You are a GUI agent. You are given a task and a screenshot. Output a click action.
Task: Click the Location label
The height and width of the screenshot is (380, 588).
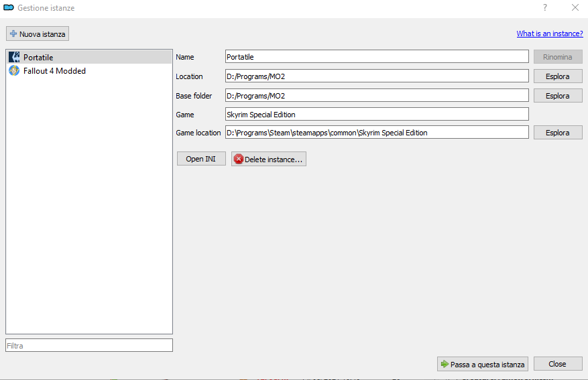(189, 76)
